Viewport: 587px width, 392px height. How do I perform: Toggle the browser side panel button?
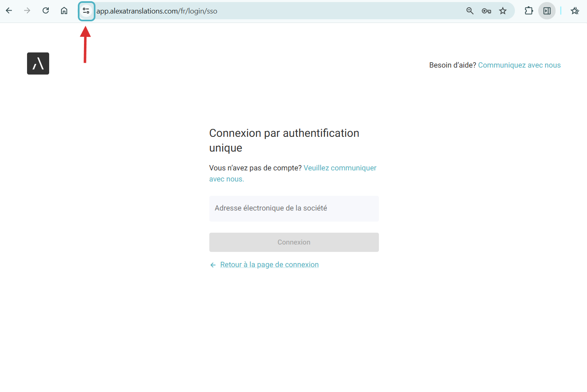tap(547, 11)
